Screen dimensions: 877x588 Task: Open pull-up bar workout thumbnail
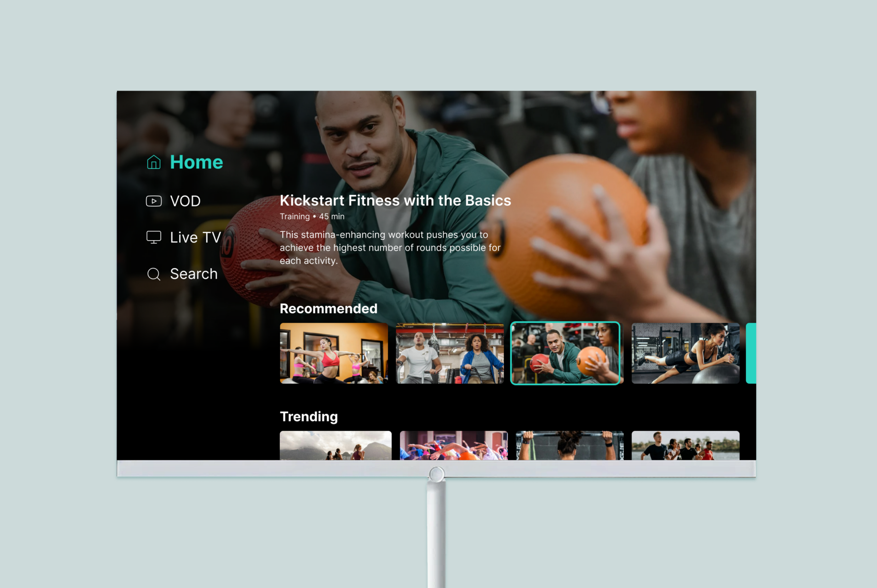[x=570, y=445]
